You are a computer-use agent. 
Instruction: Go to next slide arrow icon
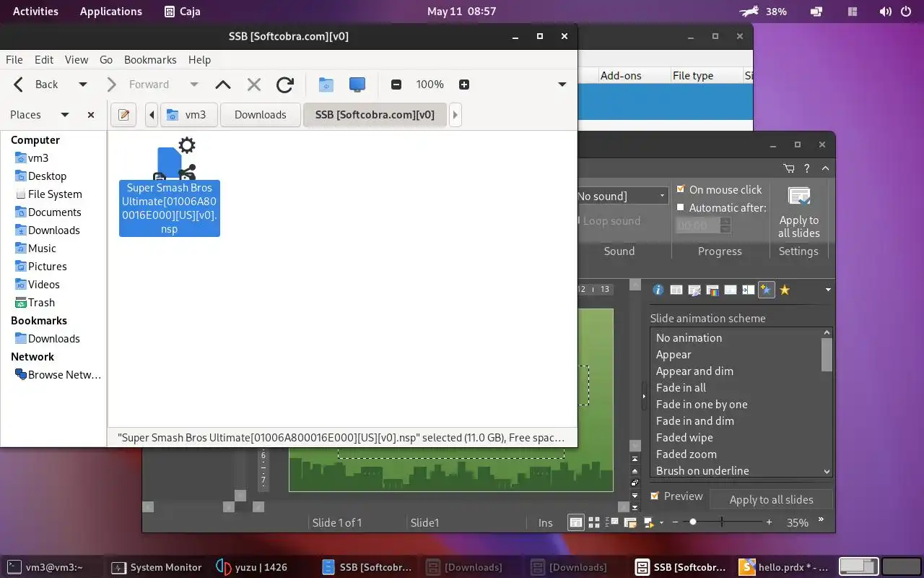pos(635,496)
